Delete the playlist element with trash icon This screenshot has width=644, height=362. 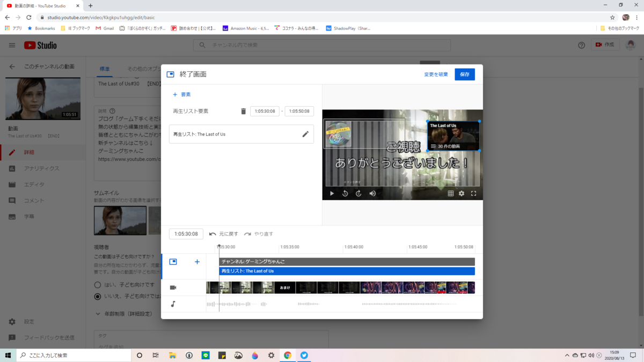(243, 111)
